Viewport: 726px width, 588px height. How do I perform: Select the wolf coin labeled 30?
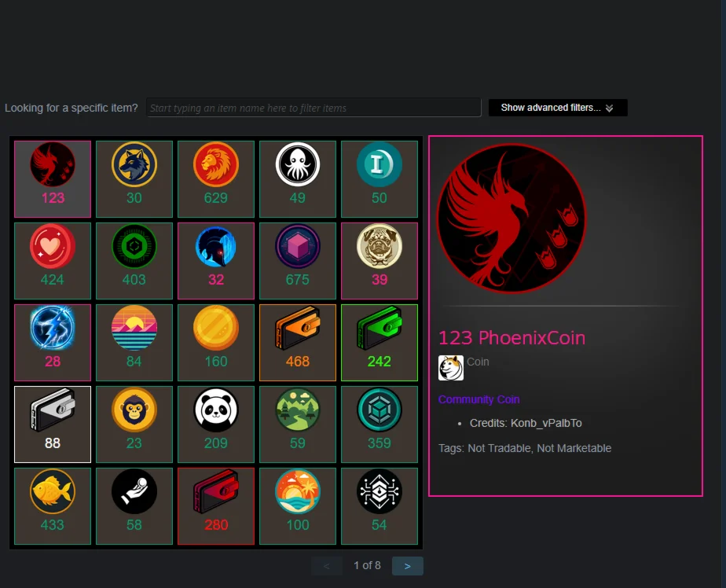134,179
